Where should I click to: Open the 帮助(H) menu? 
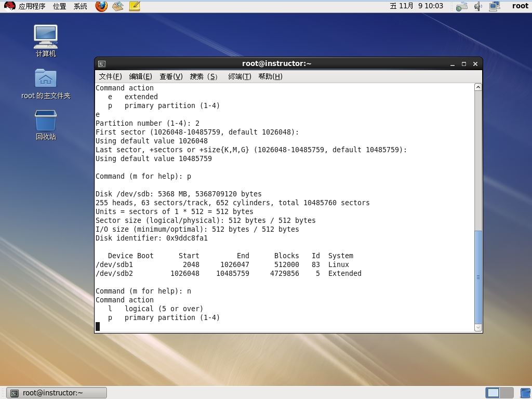point(270,77)
